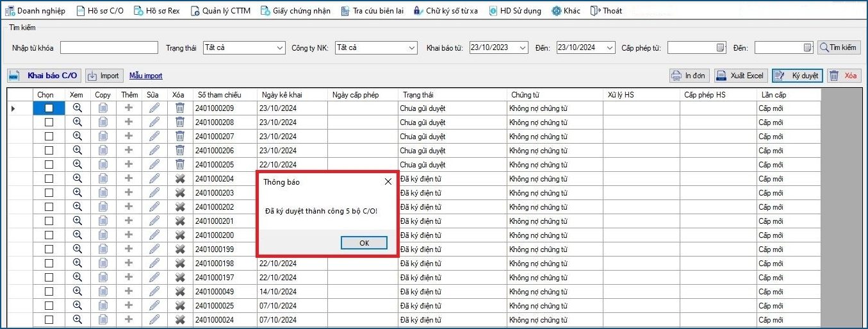Image resolution: width=868 pixels, height=329 pixels.
Task: Open the Mẫu import link
Action: [x=146, y=76]
